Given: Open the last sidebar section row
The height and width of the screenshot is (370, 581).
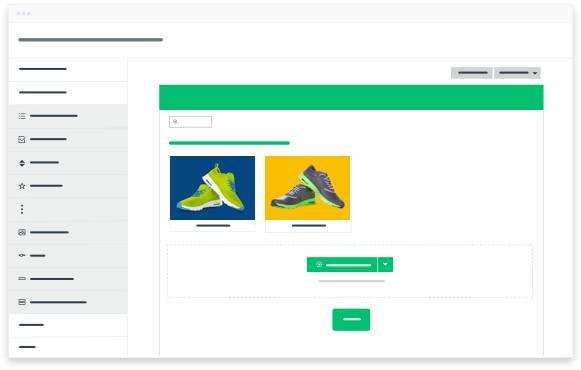Looking at the screenshot, I should pos(68,347).
